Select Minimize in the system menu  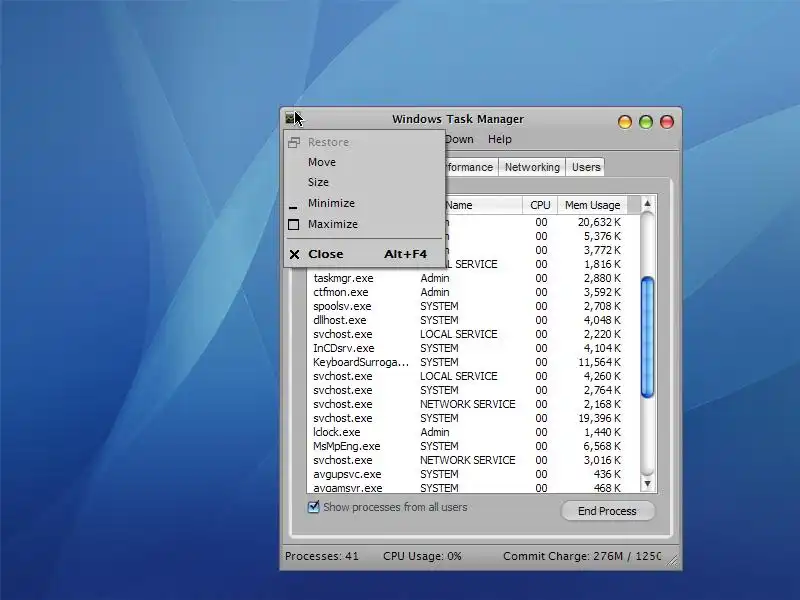pos(364,203)
